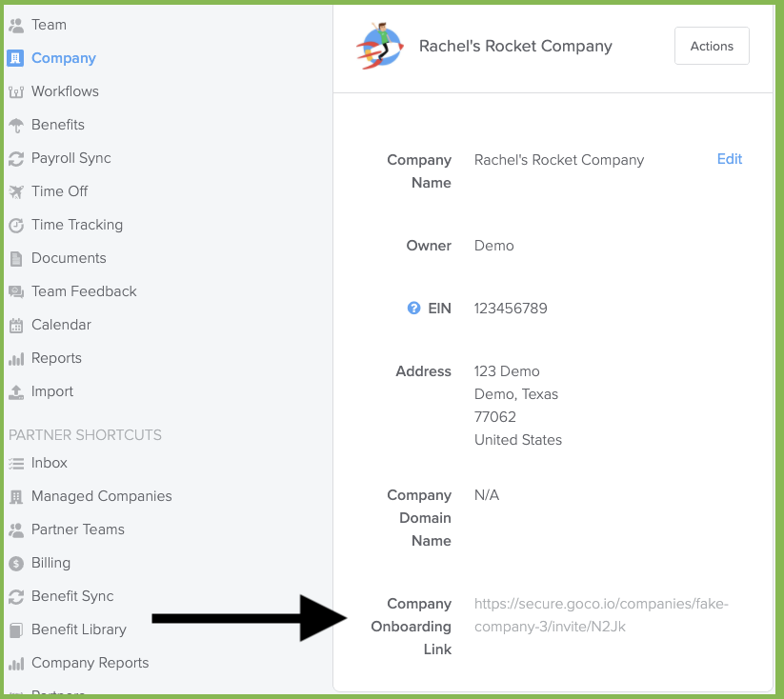Open Benefit Sync shortcut
Screen dimensions: 784x699
point(72,596)
